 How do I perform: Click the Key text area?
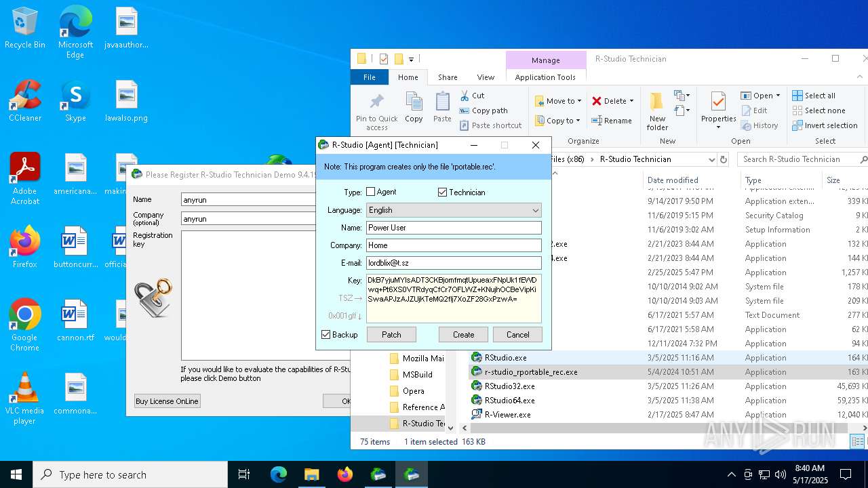[x=454, y=298]
